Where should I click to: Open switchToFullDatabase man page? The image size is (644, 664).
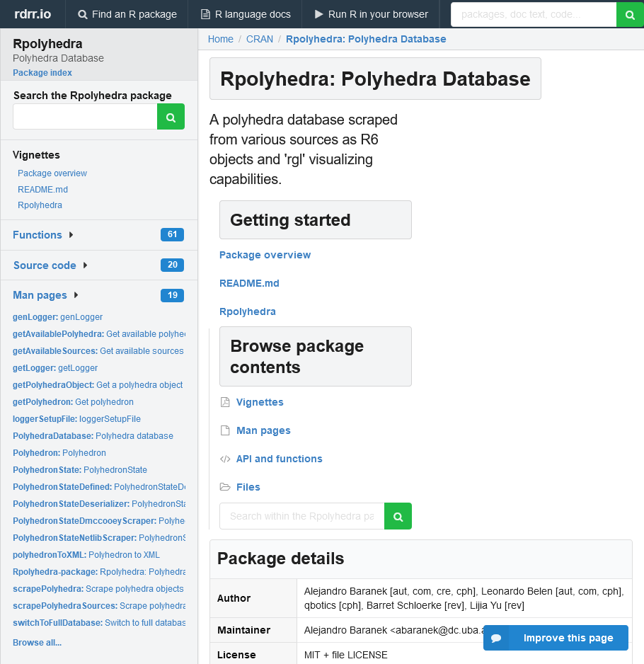click(99, 622)
